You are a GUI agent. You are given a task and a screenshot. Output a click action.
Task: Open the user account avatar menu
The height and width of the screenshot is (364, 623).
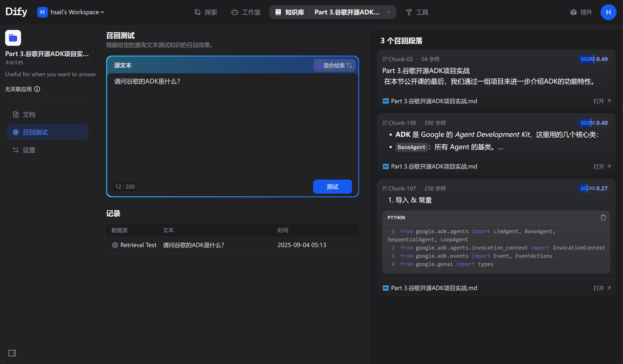click(608, 12)
